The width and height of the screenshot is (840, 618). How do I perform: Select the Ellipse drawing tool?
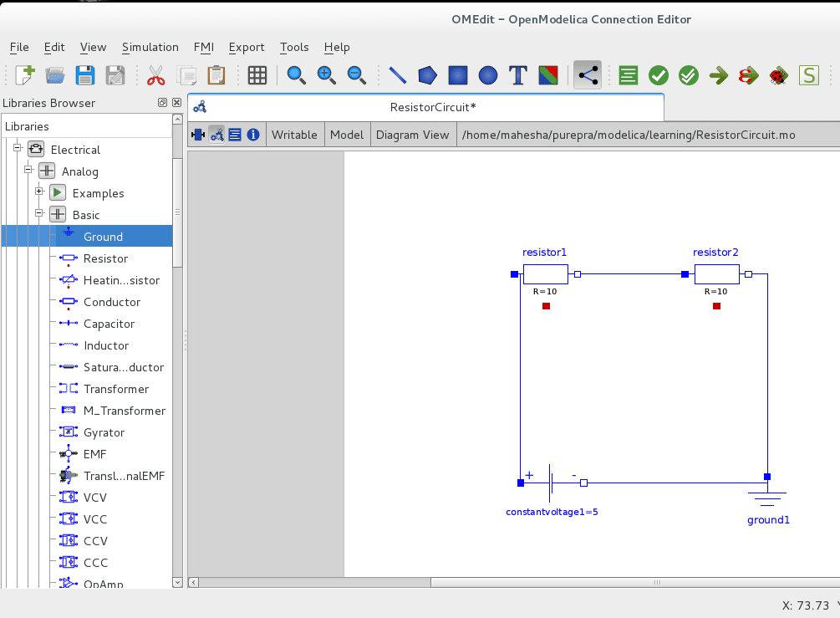point(487,74)
